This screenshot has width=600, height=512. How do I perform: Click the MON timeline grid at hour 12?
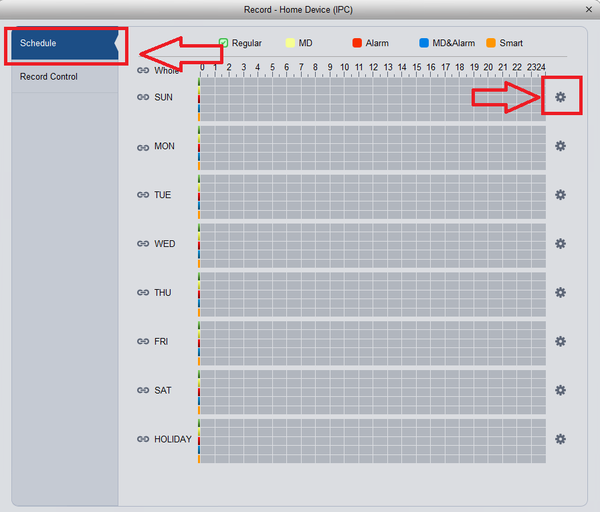pyautogui.click(x=380, y=148)
